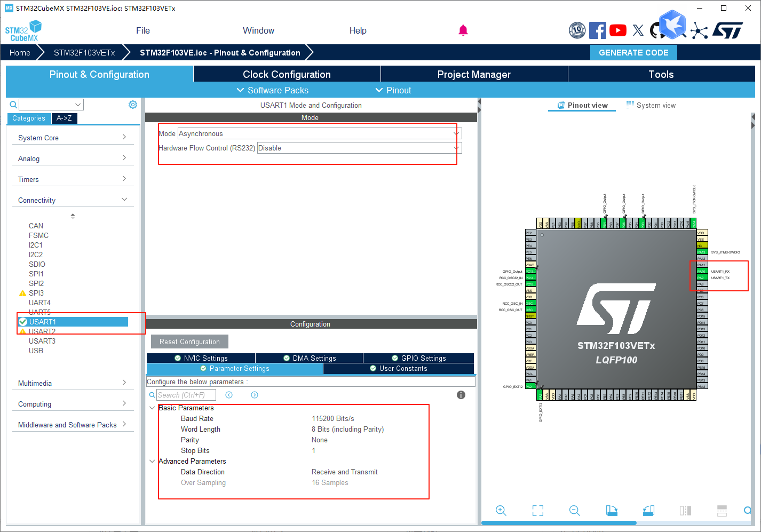This screenshot has width=761, height=532.
Task: Open the ST community network icon
Action: (x=699, y=31)
